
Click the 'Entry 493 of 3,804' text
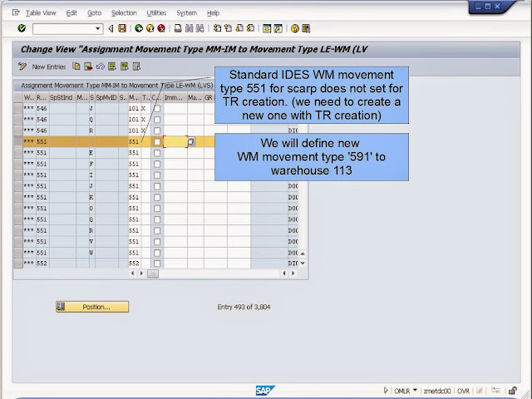coord(244,307)
